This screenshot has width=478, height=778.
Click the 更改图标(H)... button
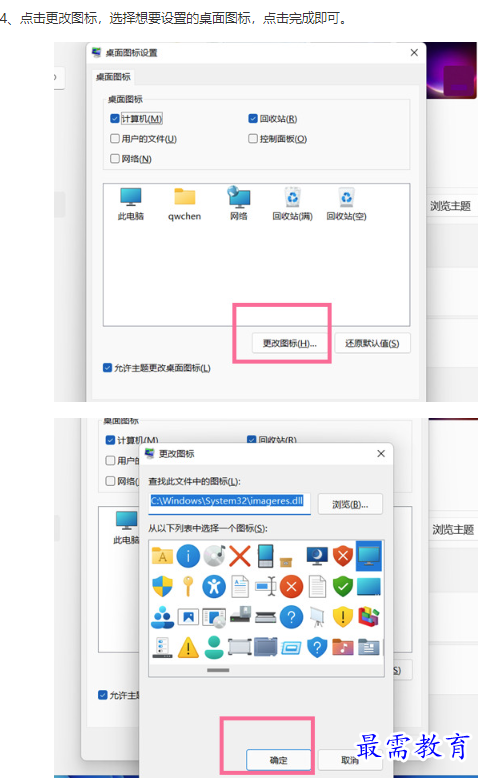[289, 343]
